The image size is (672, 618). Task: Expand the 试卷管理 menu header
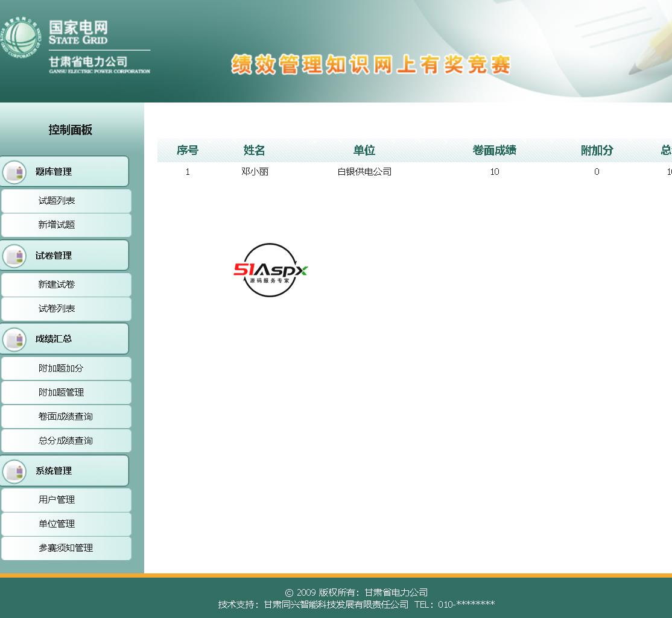(x=54, y=256)
